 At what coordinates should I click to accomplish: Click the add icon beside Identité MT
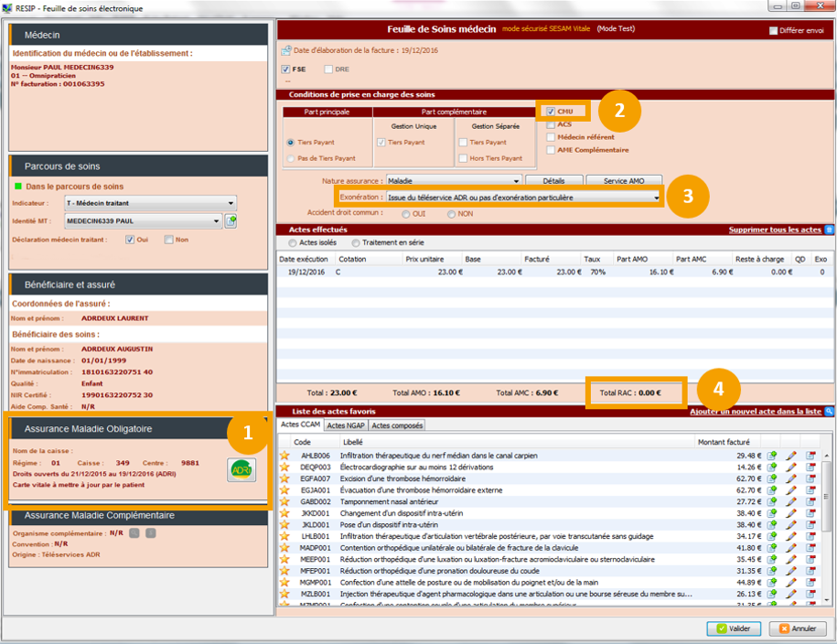[x=231, y=221]
